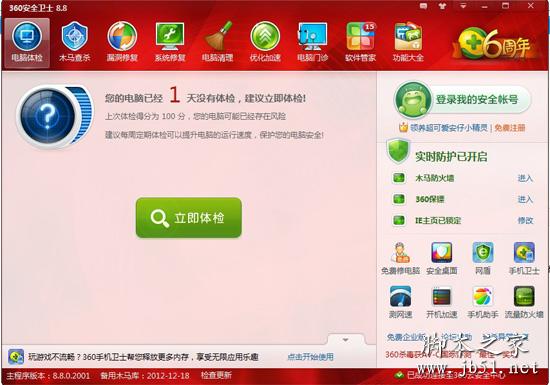Viewport: 550px width, 385px height.
Task: Open the 木马查杀 trojan scan tool
Action: [75, 43]
